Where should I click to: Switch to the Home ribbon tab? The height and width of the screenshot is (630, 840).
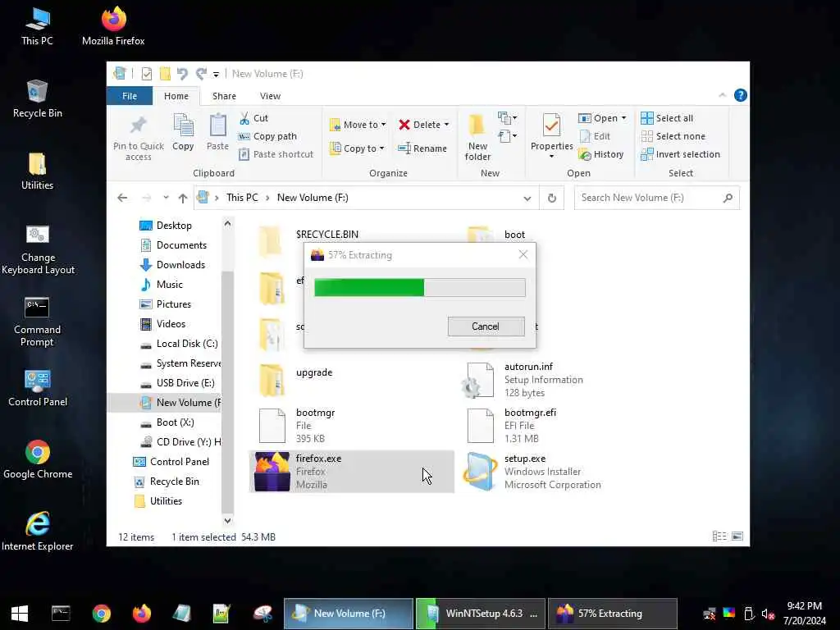[x=176, y=96]
